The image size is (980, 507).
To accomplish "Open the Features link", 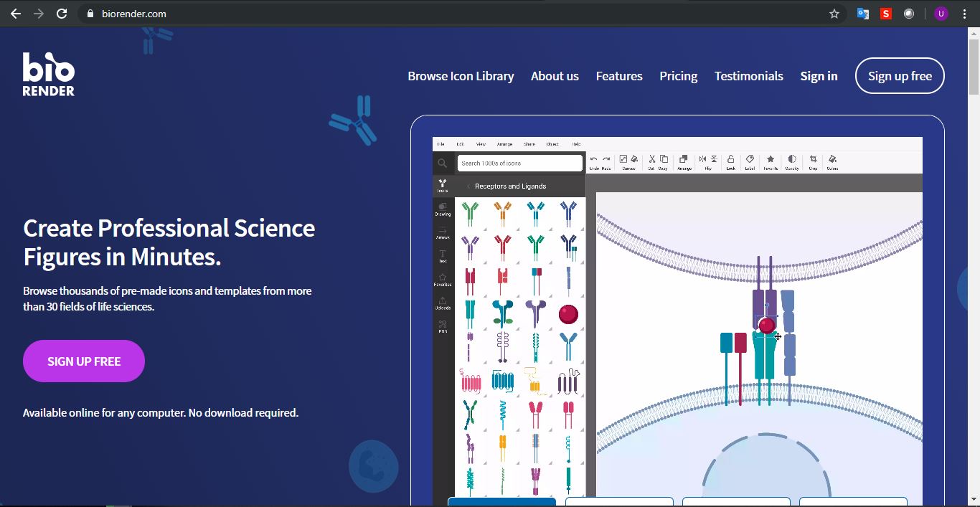I will [619, 76].
